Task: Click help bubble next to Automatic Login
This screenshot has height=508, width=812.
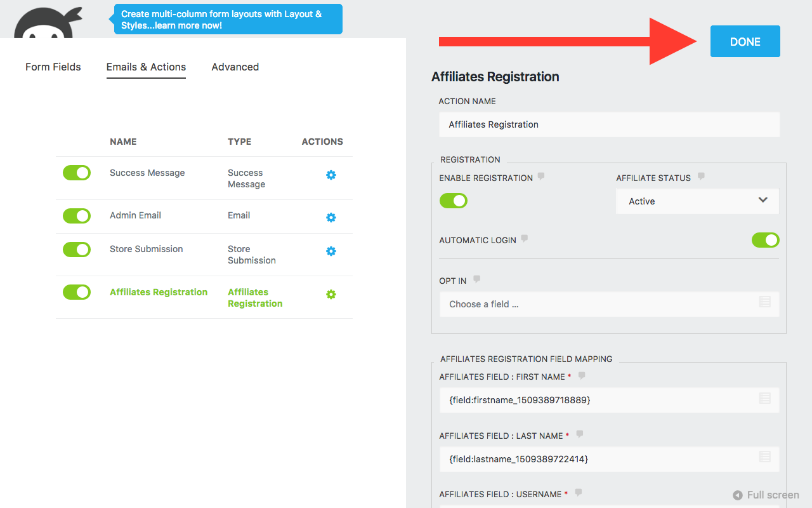Action: [x=525, y=239]
